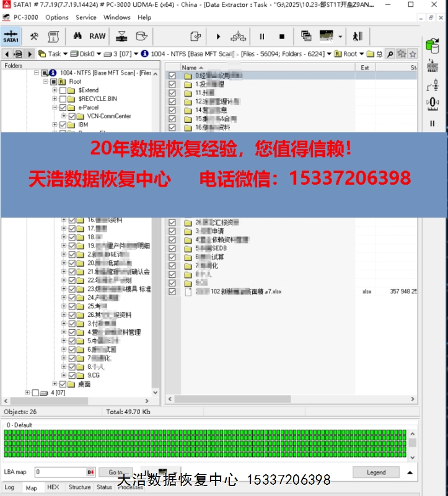This screenshot has width=448, height=496.
Task: Collapse the e-Parcel folder tree node
Action: click(55, 107)
